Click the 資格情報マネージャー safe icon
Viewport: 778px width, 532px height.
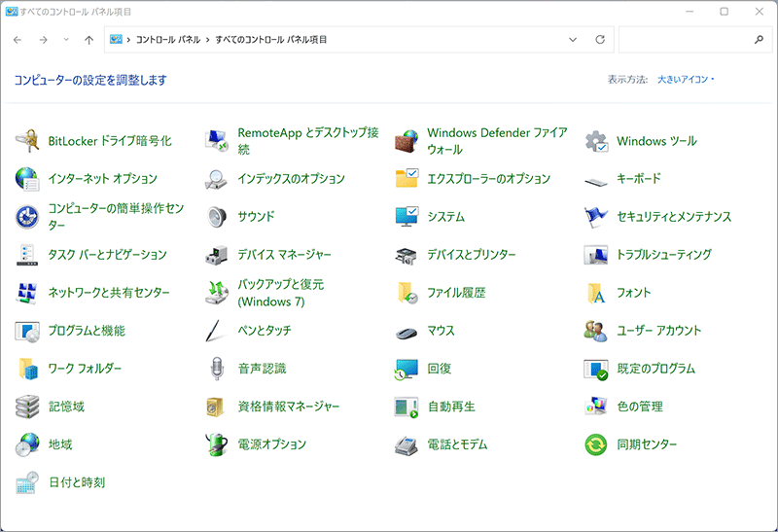(x=216, y=407)
